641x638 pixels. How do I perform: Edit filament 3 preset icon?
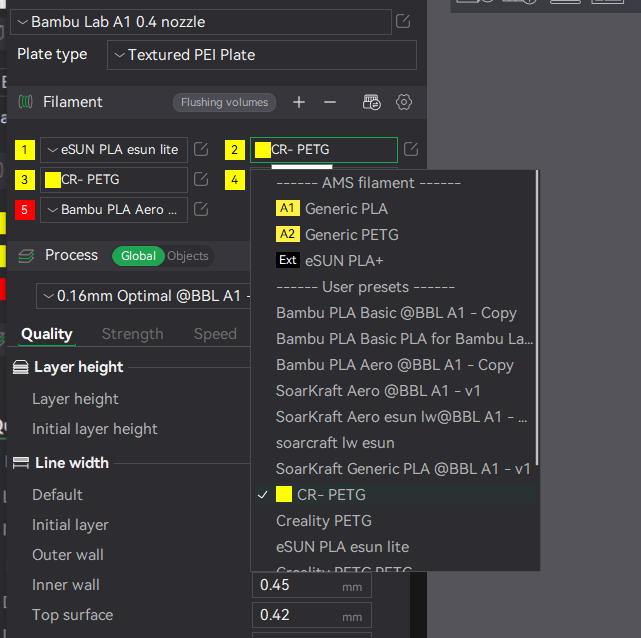201,179
